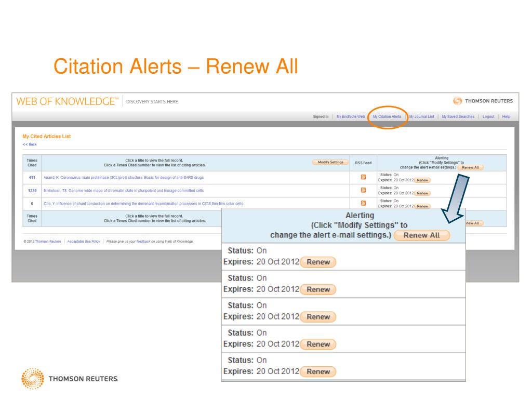The image size is (532, 399).
Task: Open Cho shunt conduction article title
Action: click(143, 204)
